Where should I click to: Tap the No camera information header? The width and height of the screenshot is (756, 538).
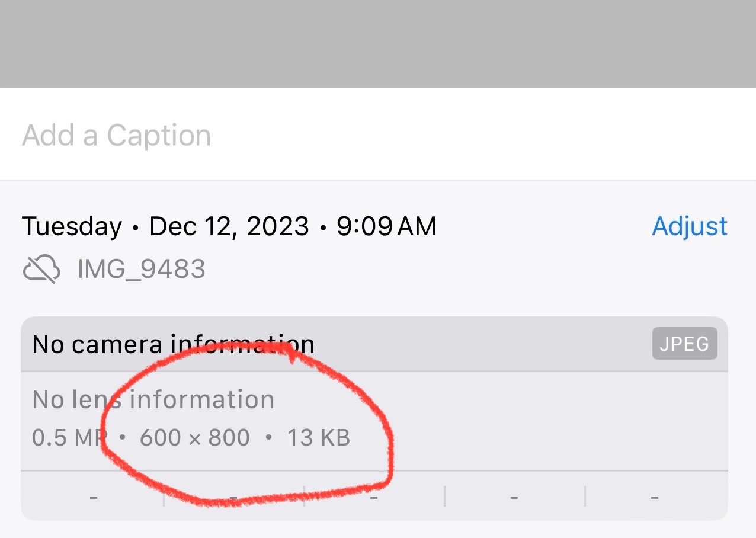tap(173, 344)
